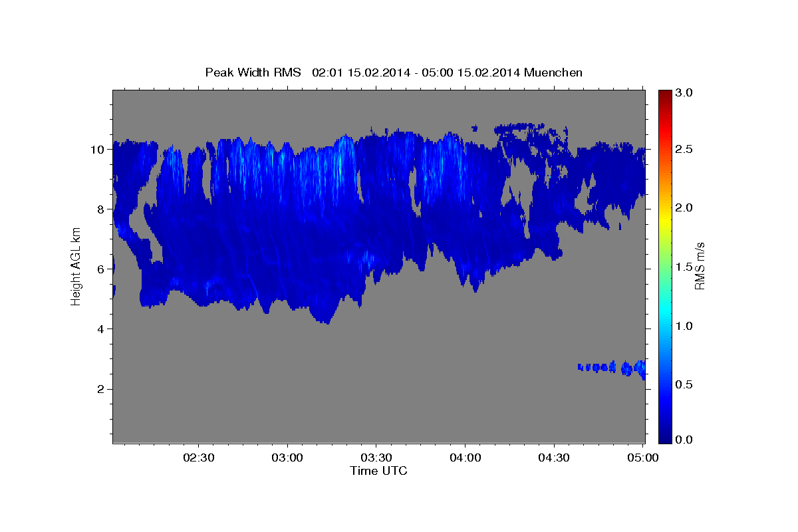Click the height axis label '8'
The width and height of the screenshot is (798, 532).
[102, 209]
